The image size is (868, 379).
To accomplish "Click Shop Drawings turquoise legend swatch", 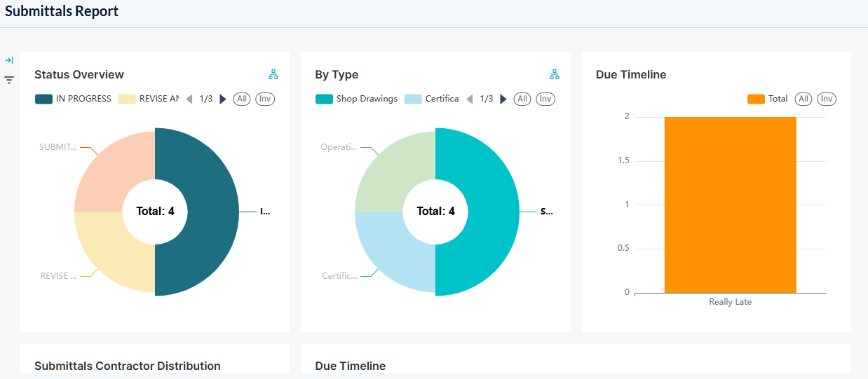I will point(324,99).
